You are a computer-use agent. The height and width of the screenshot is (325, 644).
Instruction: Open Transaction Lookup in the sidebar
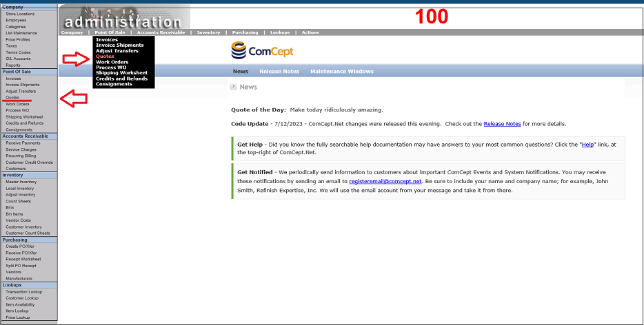23,291
